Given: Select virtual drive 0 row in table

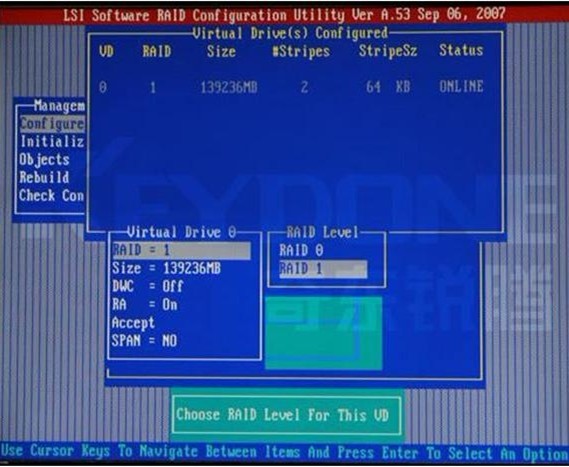Looking at the screenshot, I should click(x=291, y=87).
